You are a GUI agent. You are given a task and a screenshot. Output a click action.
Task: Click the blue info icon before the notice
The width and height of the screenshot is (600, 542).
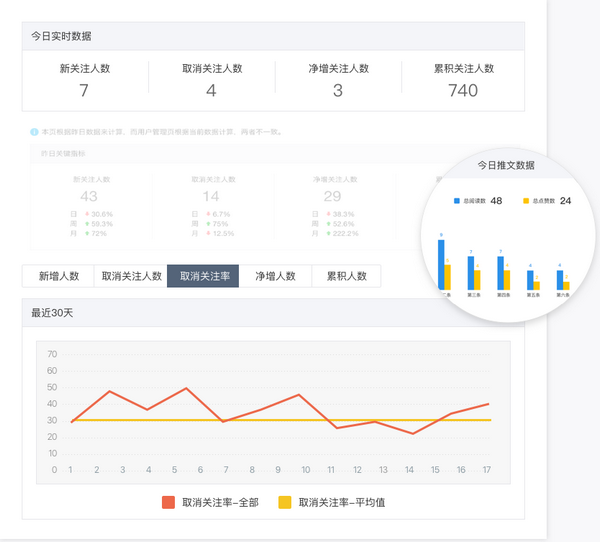(x=34, y=131)
